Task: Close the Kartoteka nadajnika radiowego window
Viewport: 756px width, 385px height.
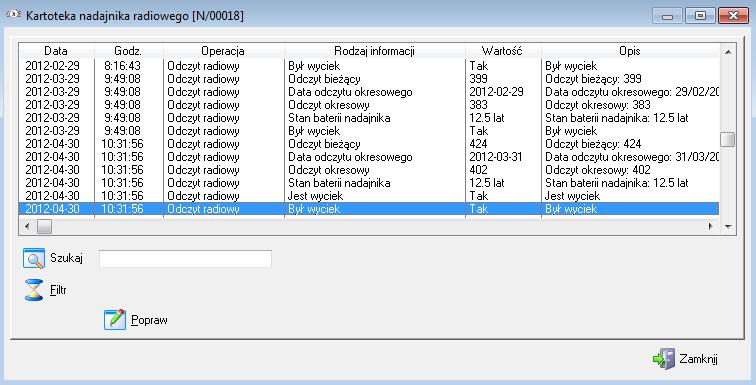Action: click(x=733, y=16)
